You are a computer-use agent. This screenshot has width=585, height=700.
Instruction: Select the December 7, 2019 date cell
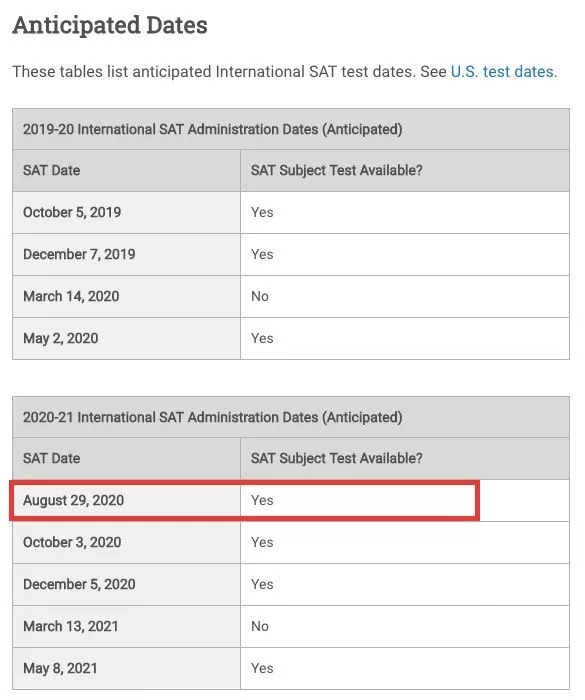click(x=126, y=254)
